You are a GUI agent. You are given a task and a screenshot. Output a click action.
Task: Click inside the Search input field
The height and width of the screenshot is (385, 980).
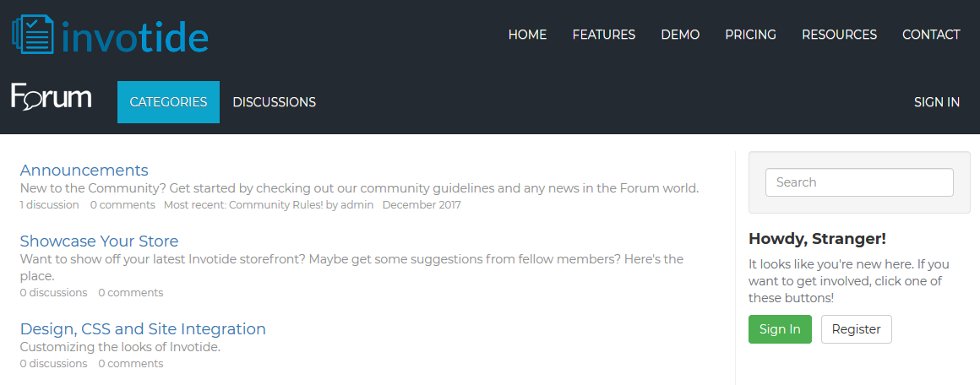click(858, 182)
